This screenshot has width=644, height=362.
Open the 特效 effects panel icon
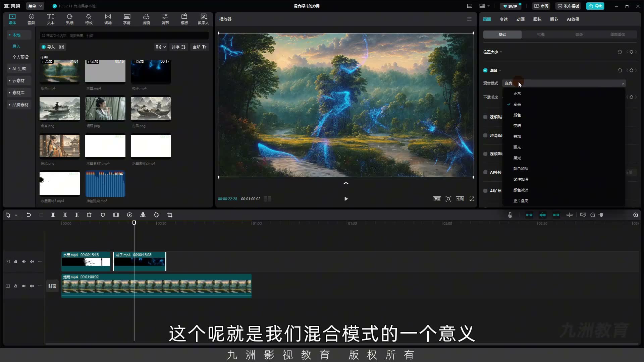[x=89, y=19]
